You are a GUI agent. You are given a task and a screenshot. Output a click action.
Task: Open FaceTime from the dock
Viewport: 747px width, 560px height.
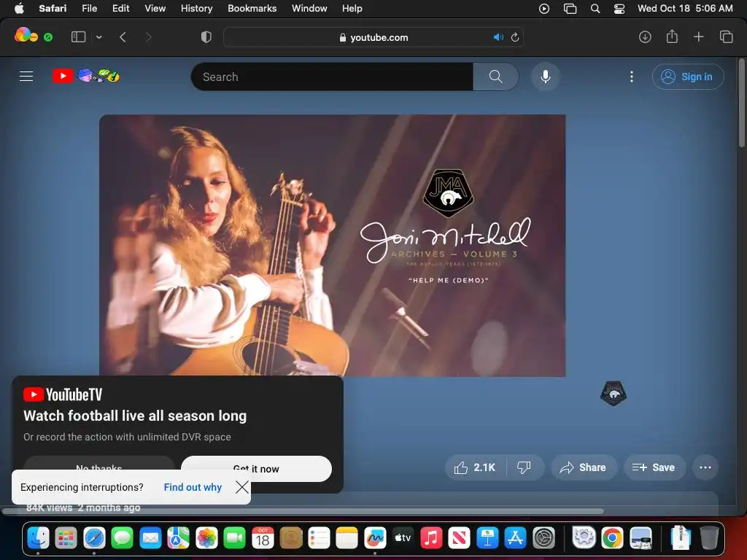coord(234,538)
